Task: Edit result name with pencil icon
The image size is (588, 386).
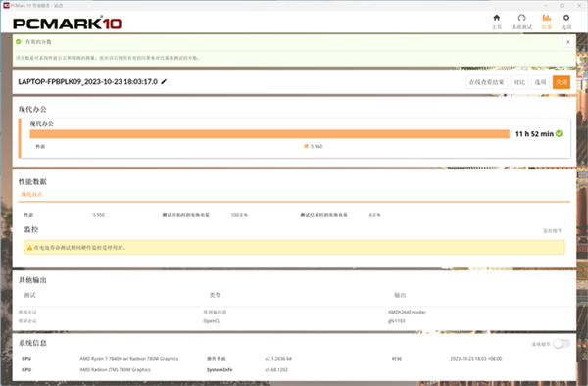Action: click(x=164, y=81)
